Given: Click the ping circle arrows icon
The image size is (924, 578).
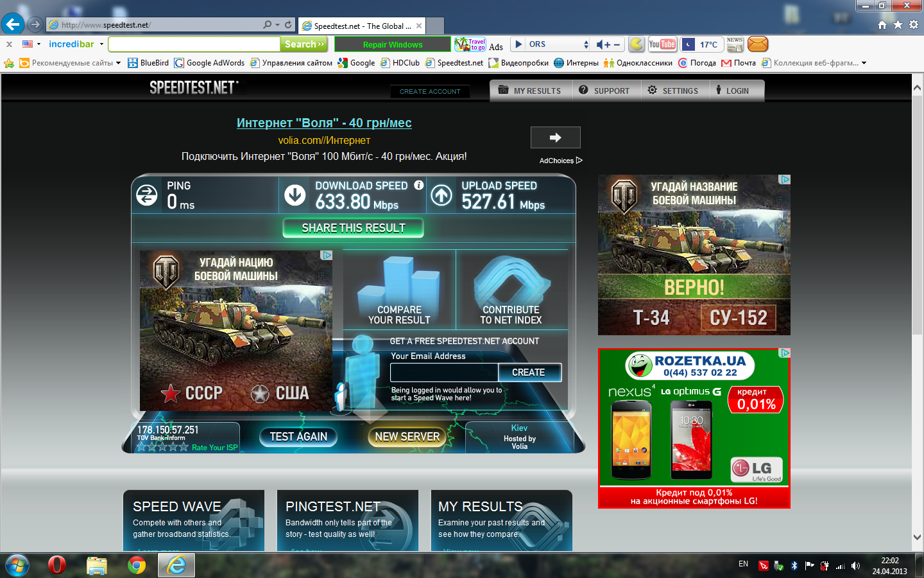Looking at the screenshot, I should pos(147,195).
